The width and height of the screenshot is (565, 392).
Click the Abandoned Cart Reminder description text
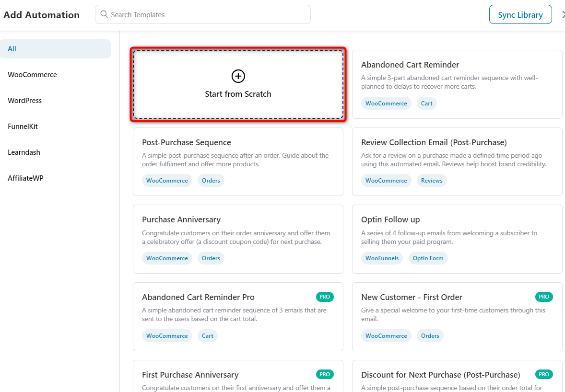coord(449,82)
